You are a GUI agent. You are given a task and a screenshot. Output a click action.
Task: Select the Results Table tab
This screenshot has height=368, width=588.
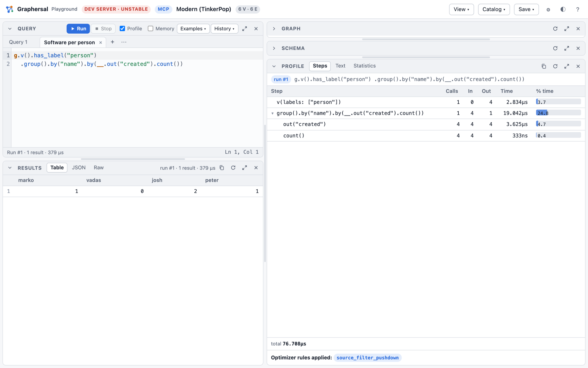[x=57, y=167]
